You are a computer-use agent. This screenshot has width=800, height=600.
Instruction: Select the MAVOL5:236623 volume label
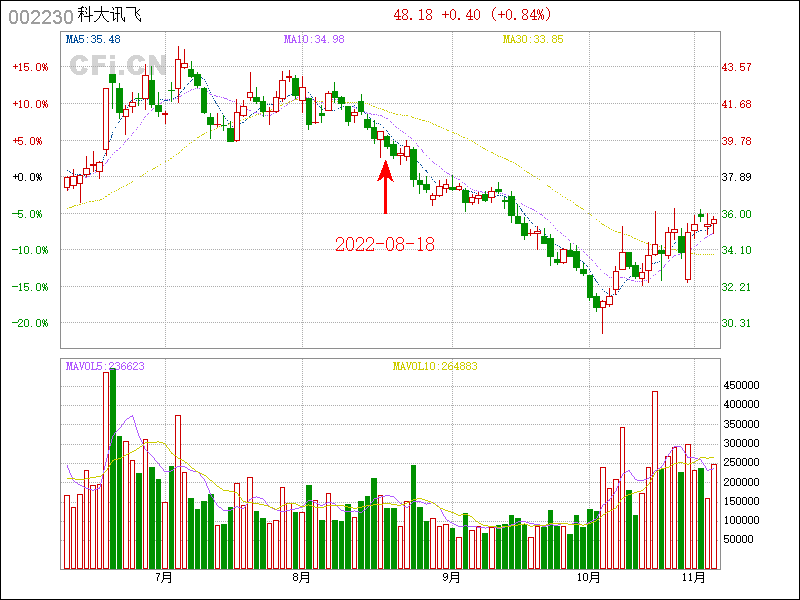point(105,366)
